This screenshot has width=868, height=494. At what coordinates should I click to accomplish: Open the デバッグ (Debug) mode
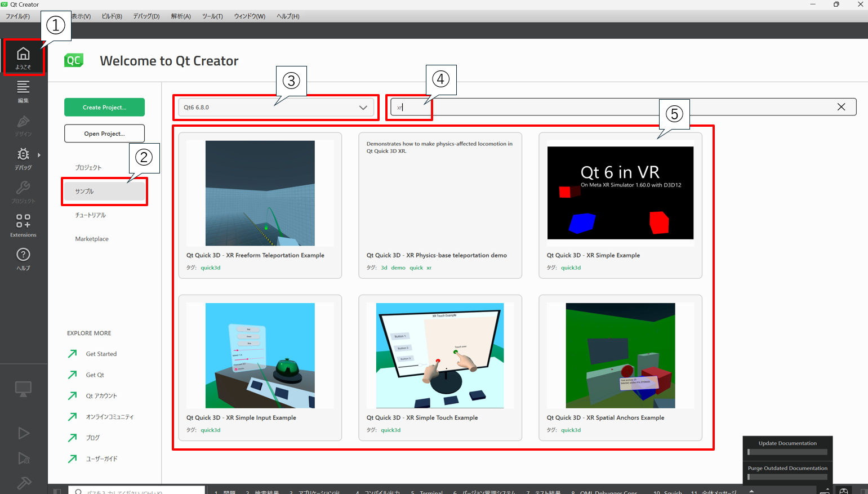(23, 158)
